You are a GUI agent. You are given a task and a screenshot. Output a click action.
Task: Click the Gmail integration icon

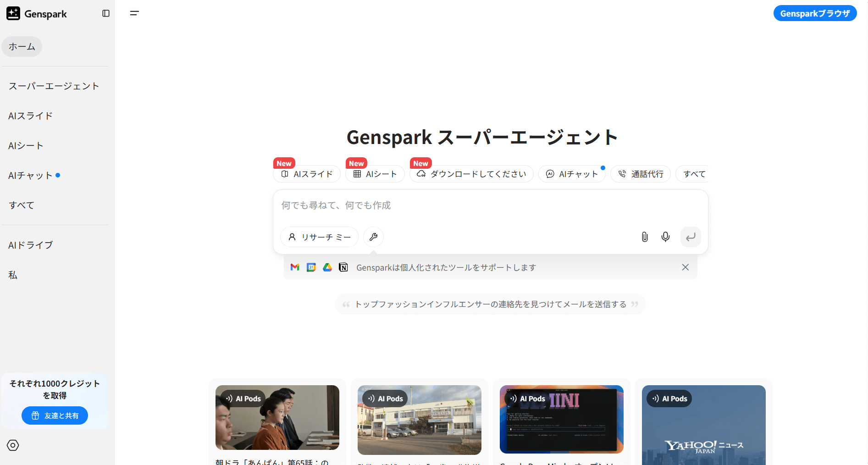295,267
